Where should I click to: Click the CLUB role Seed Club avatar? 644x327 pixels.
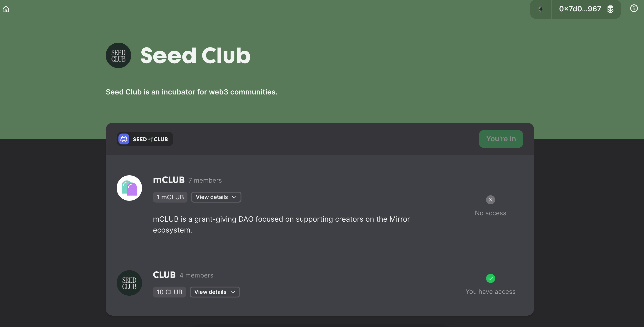coord(129,283)
